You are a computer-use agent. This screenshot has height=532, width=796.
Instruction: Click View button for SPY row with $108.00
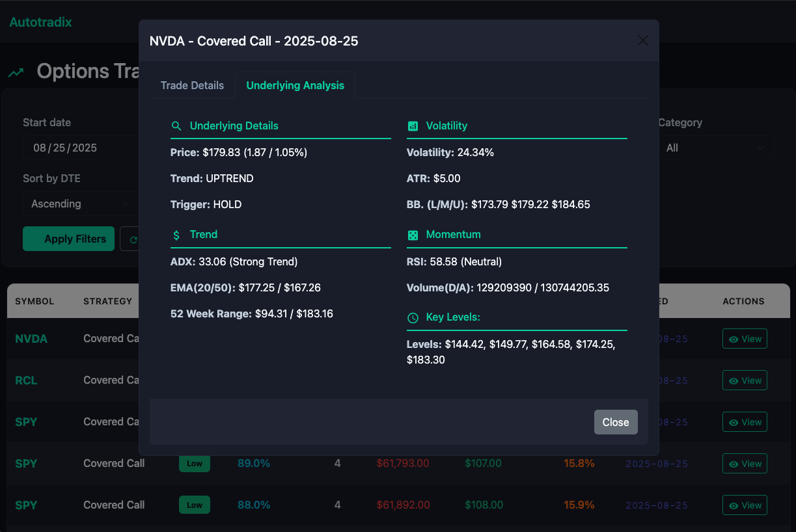(x=745, y=505)
